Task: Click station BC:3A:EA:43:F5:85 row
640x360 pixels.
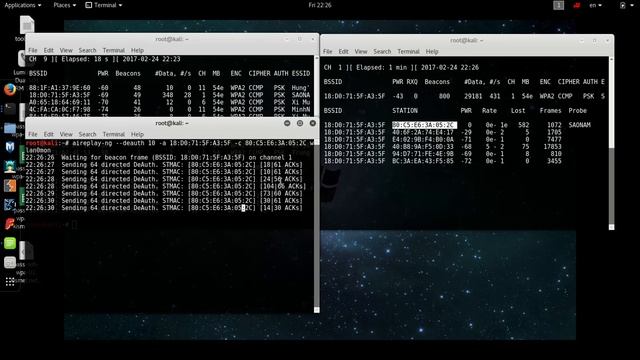Action: point(442,161)
